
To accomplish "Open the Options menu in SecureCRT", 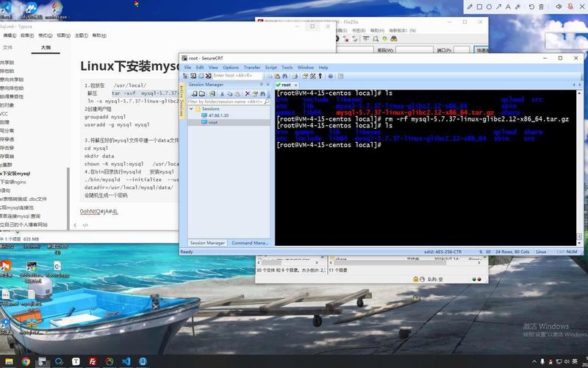I will tap(231, 68).
